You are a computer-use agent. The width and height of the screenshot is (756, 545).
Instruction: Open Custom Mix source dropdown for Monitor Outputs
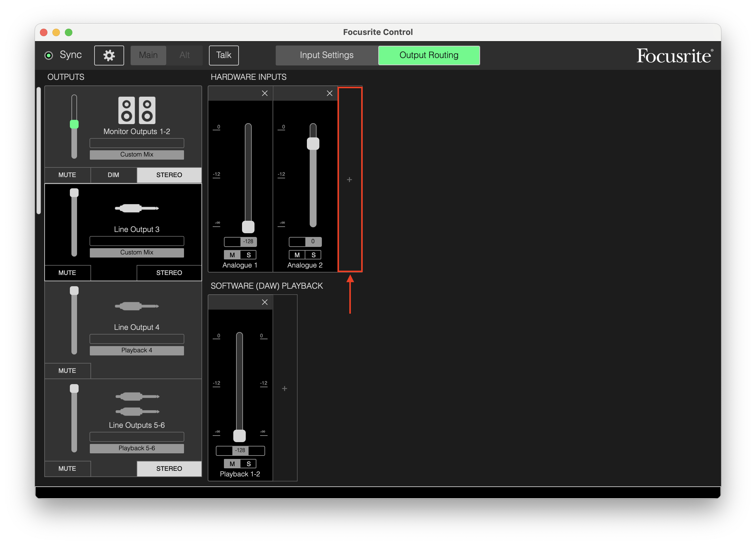tap(137, 155)
